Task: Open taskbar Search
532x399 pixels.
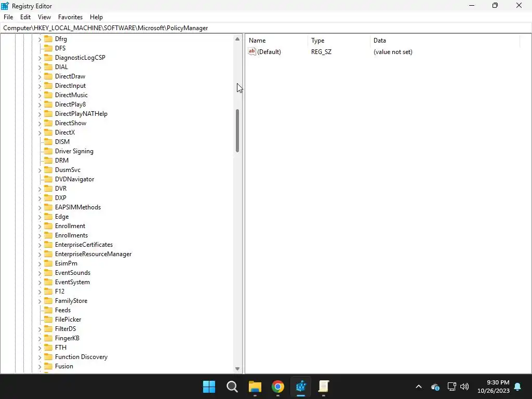Action: tap(232, 387)
